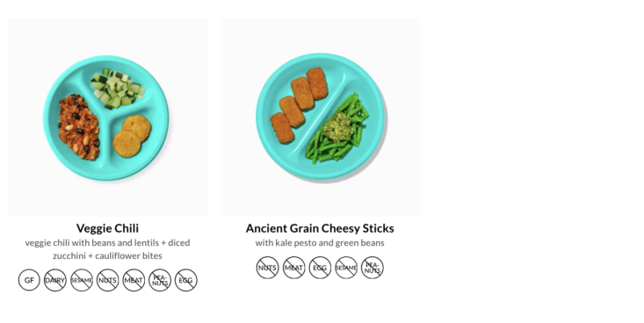
Task: Click the kale pesto and green beans description
Action: (320, 242)
